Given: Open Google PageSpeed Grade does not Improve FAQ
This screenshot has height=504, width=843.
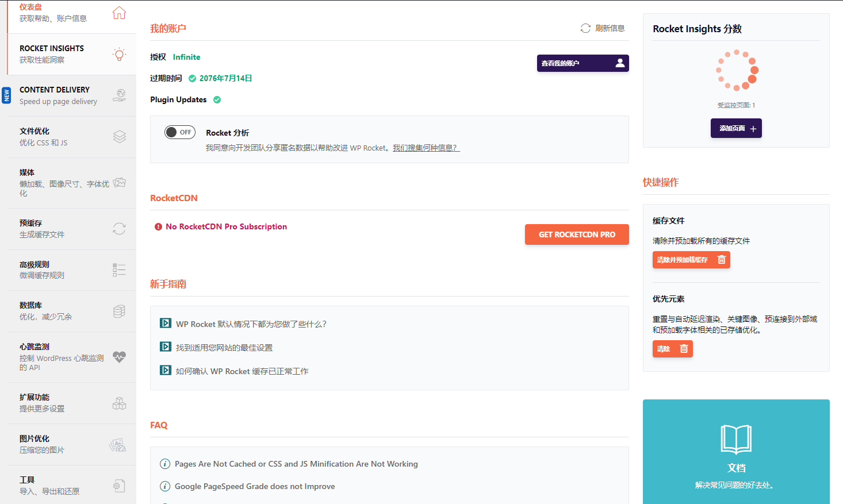Looking at the screenshot, I should coord(255,486).
